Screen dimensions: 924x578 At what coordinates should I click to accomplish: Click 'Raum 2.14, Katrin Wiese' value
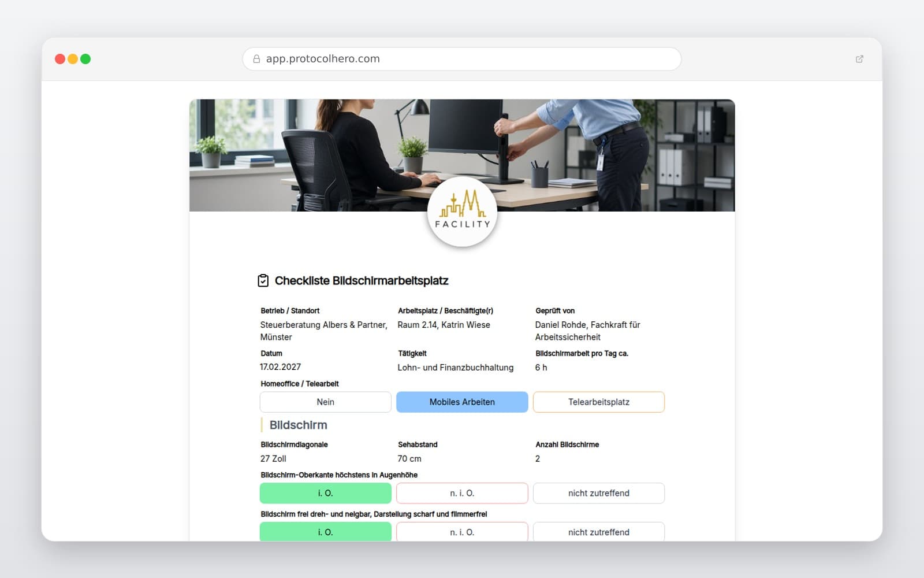coord(444,325)
